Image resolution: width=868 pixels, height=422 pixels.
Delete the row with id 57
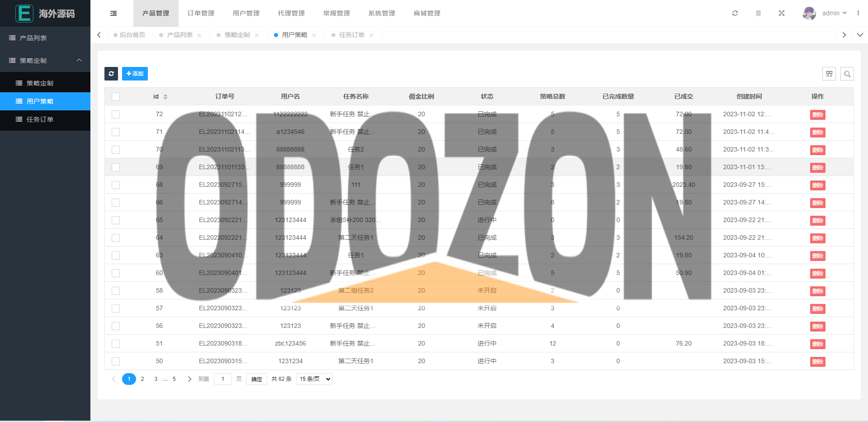tap(817, 309)
